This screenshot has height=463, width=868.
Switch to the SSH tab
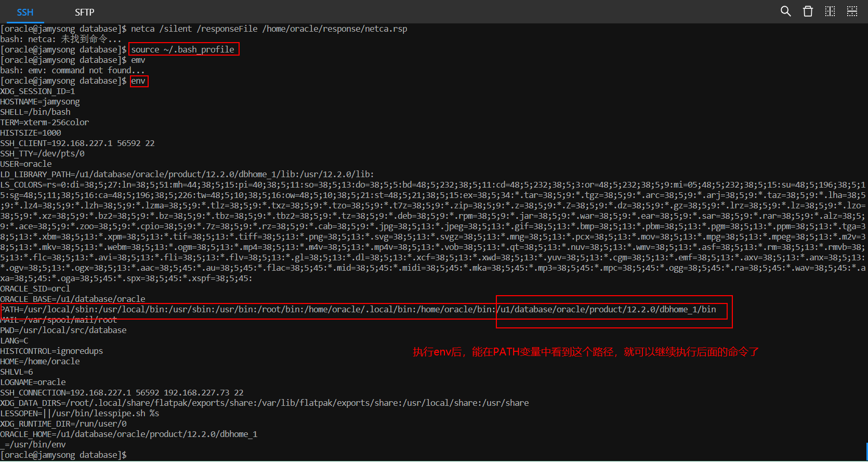point(25,12)
